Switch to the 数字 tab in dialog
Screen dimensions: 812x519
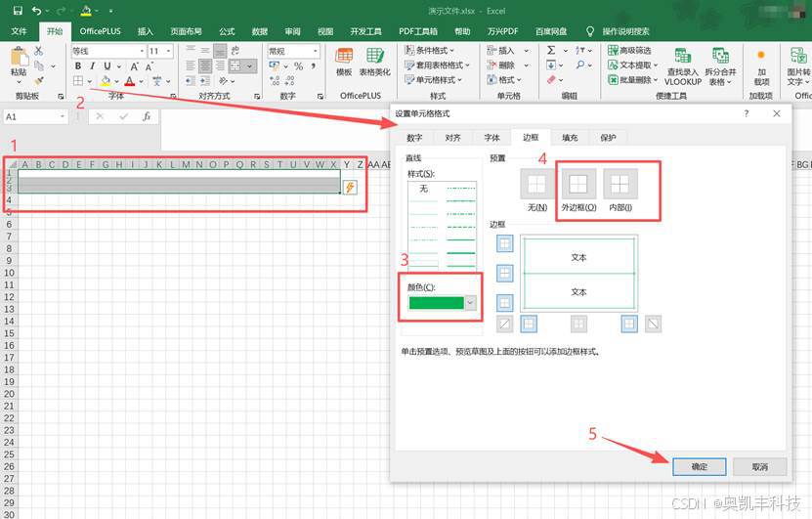pyautogui.click(x=414, y=137)
